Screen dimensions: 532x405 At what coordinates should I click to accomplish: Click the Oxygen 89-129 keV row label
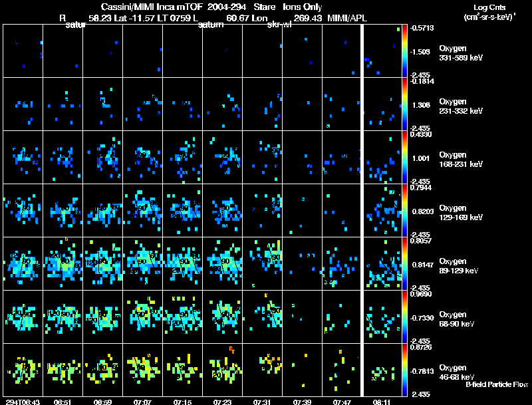click(x=459, y=266)
